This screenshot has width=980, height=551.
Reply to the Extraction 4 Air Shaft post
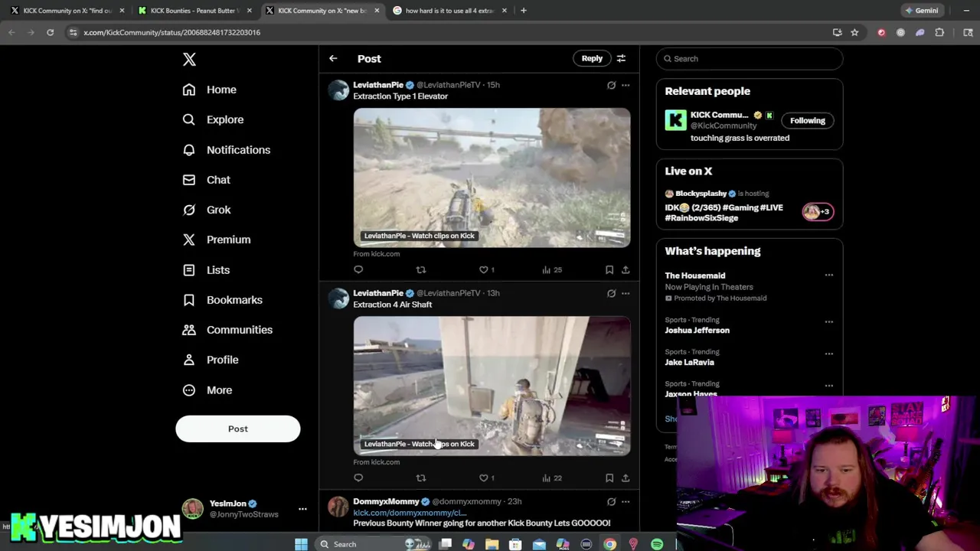[x=358, y=478]
